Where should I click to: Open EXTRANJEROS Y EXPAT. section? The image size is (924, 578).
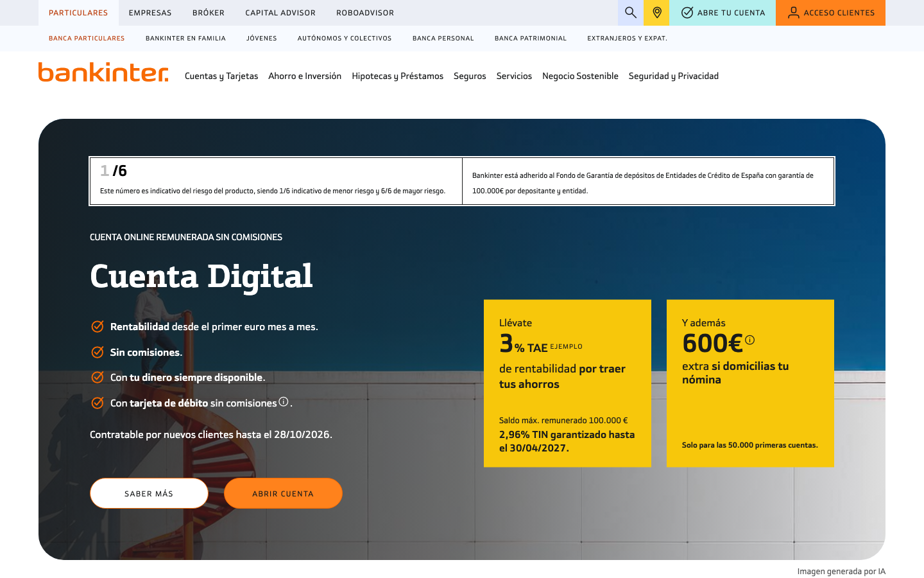click(628, 39)
